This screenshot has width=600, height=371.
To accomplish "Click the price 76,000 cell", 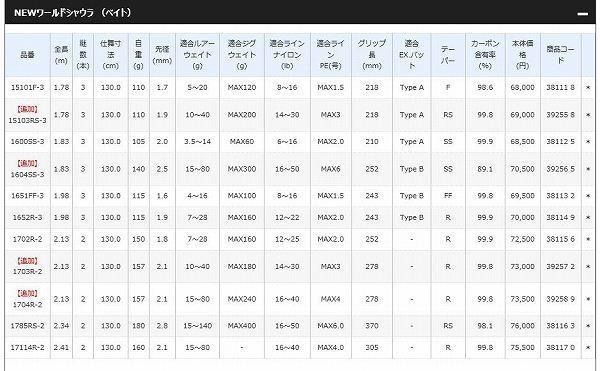I will click(x=523, y=326).
